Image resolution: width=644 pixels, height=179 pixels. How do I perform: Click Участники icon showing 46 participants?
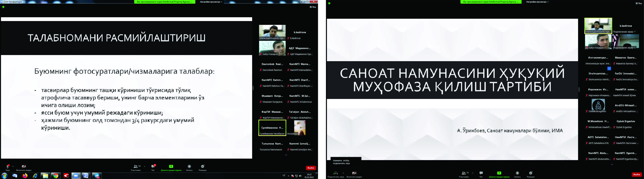pyautogui.click(x=136, y=167)
